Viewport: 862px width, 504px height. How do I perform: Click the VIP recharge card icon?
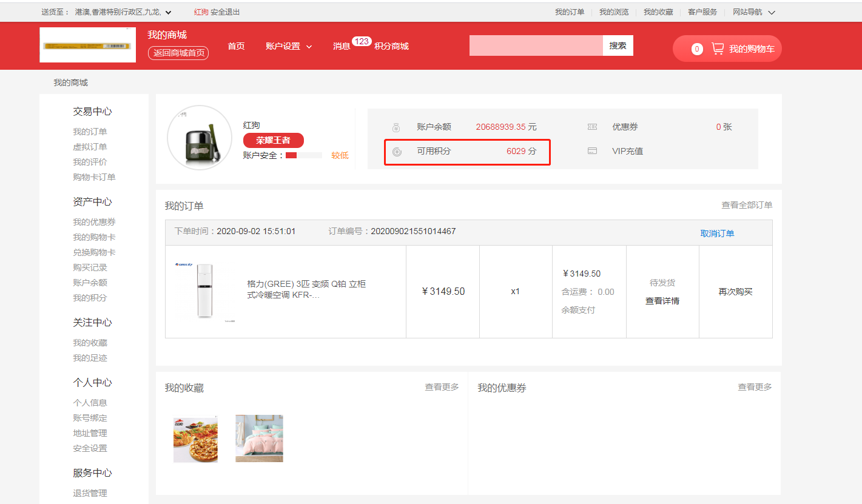click(592, 151)
